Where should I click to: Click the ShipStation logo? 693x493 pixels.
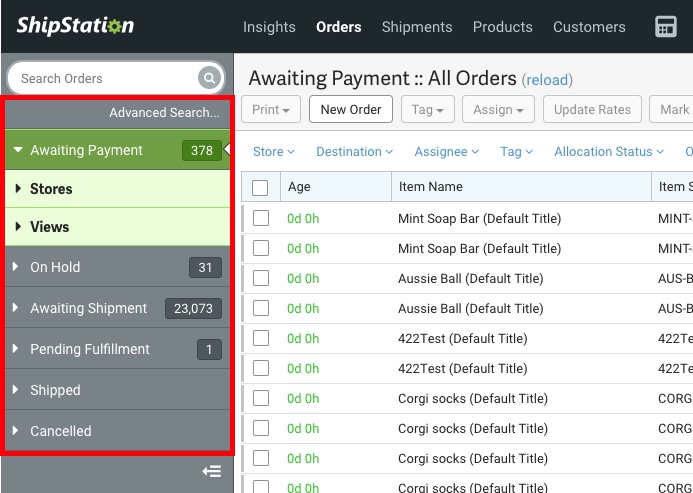pos(75,25)
